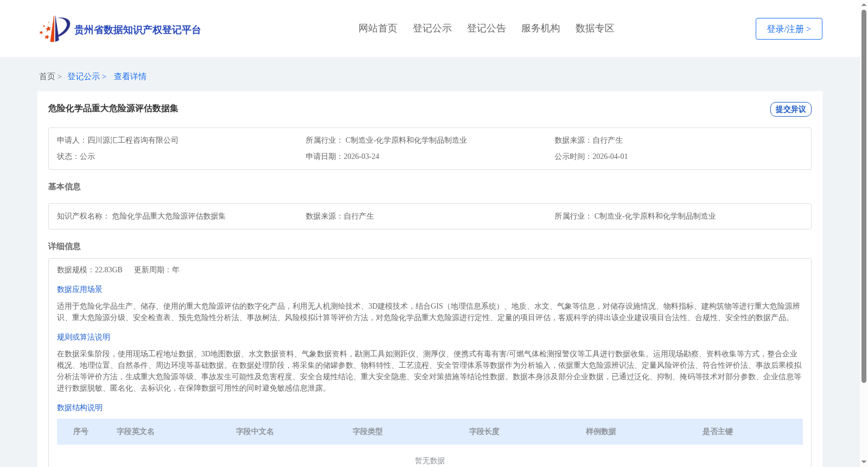Select 服务机构 in the navigation bar
Viewport: 868px width, 467px height.
pos(540,28)
